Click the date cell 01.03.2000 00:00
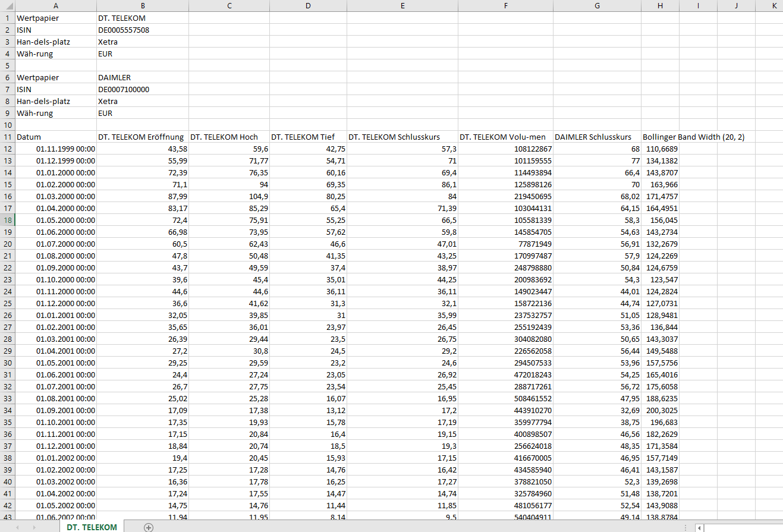Image resolution: width=783 pixels, height=532 pixels. click(56, 196)
